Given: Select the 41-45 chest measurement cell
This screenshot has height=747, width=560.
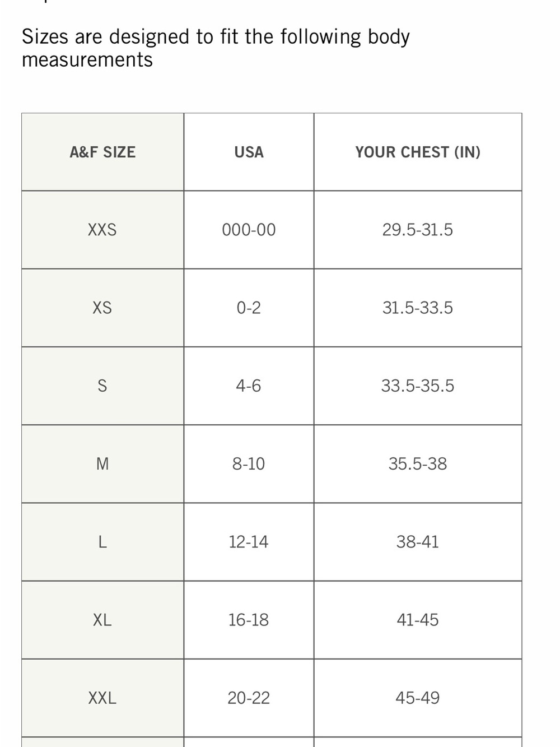Looking at the screenshot, I should (x=418, y=620).
